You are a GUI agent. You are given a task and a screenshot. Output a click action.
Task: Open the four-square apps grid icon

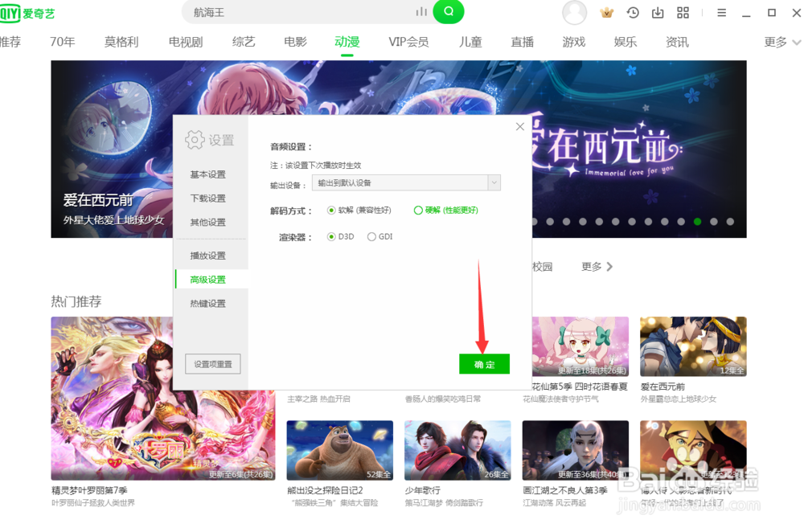[x=683, y=13]
